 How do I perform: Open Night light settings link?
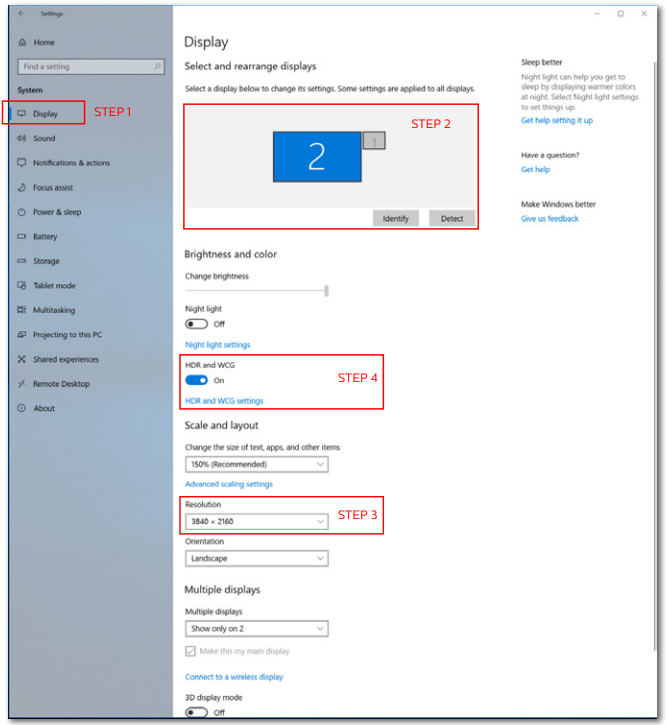[x=218, y=345]
